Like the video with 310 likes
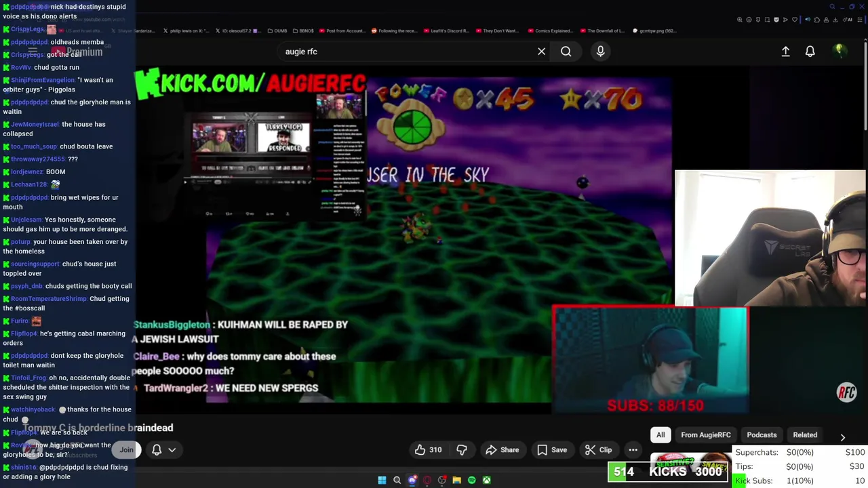The height and width of the screenshot is (488, 868). tap(428, 449)
